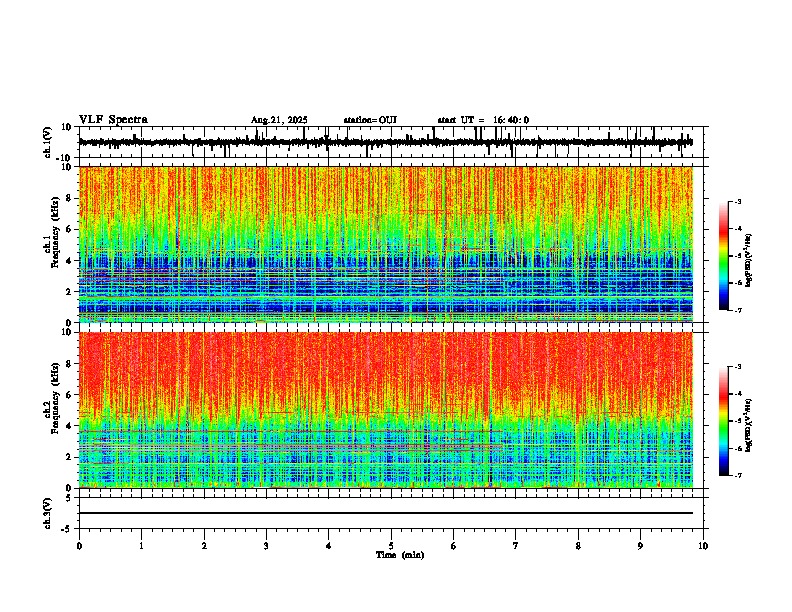Select the start UT 16:40:0 text
Image resolution: width=792 pixels, height=612 pixels.
click(483, 120)
